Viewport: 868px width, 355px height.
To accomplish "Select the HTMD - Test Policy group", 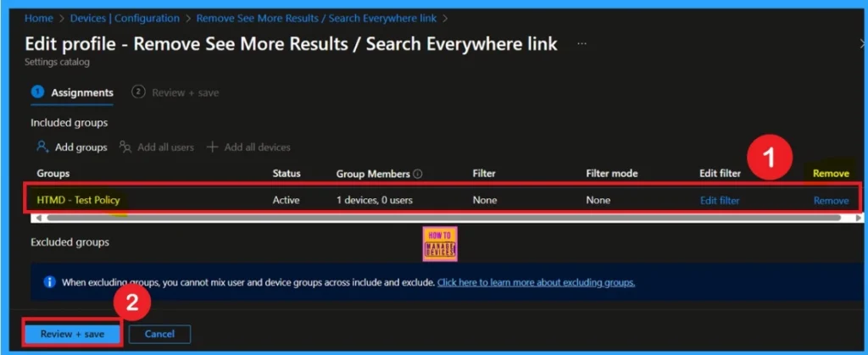I will [x=78, y=200].
